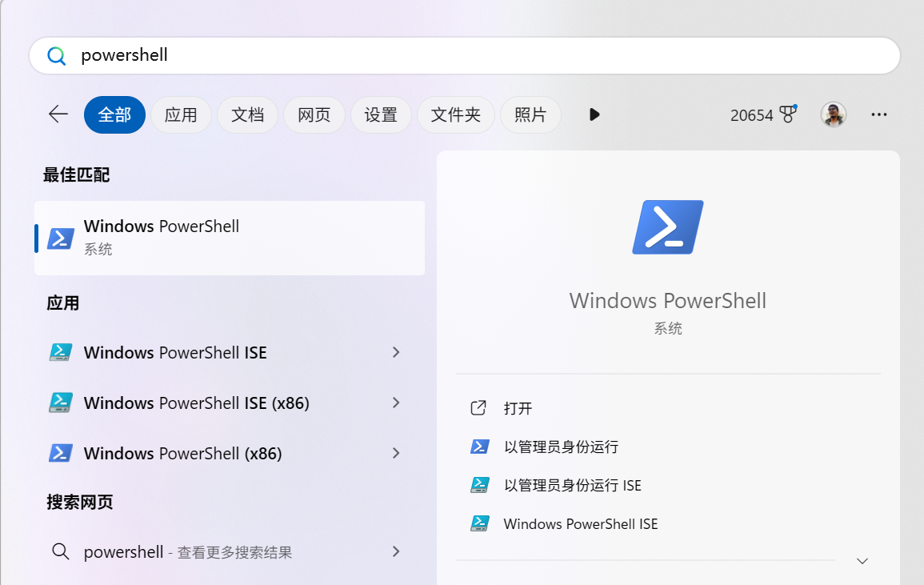
Task: Select the Windows PowerShell ISE result text
Action: point(175,352)
